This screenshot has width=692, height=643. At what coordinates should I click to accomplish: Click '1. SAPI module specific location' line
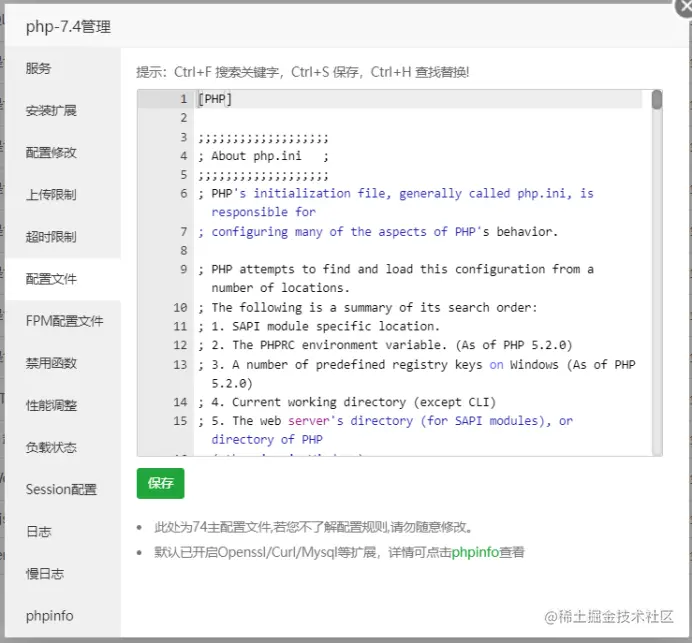point(319,326)
